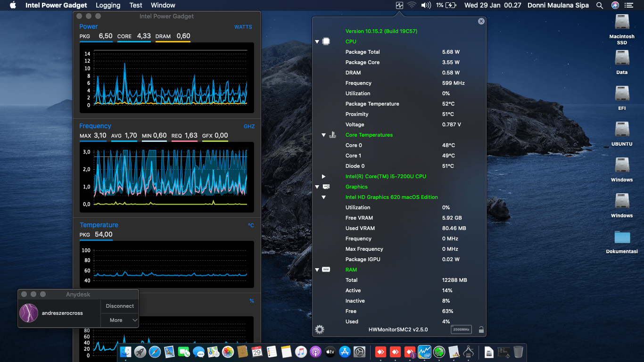Open Photos from the dock

click(x=228, y=352)
